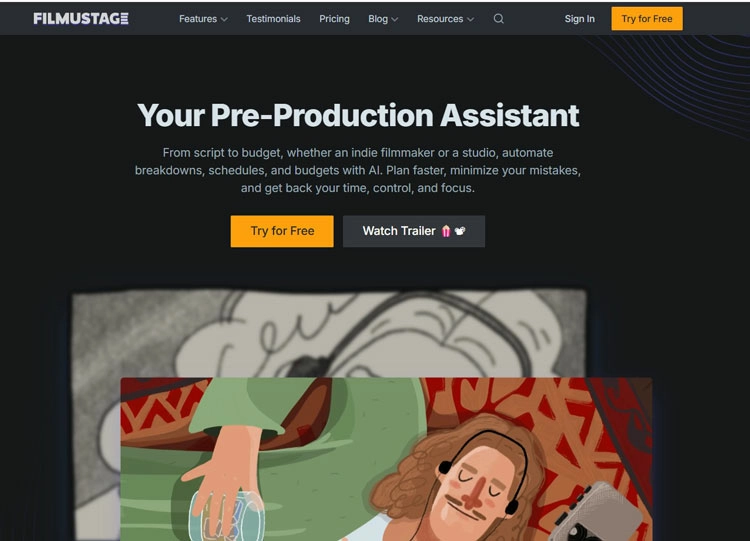
Task: Click the Your Pre-Production Assistant heading
Action: pyautogui.click(x=358, y=115)
